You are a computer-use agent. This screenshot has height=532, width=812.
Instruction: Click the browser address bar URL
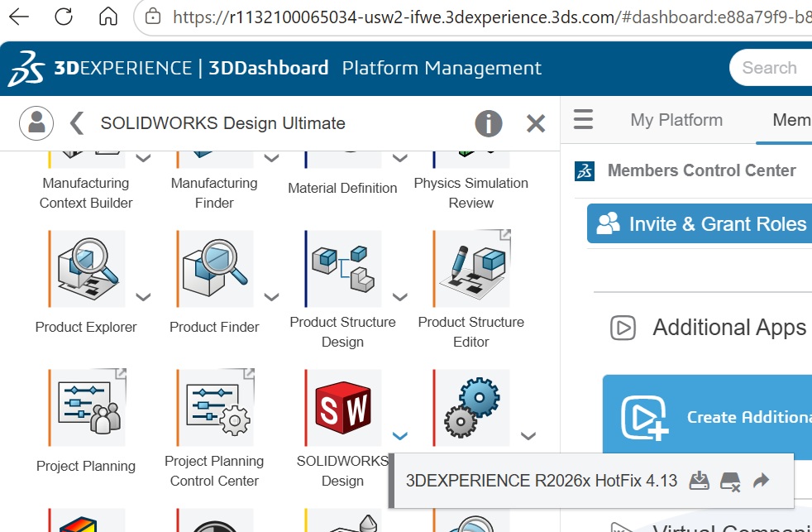coord(492,17)
